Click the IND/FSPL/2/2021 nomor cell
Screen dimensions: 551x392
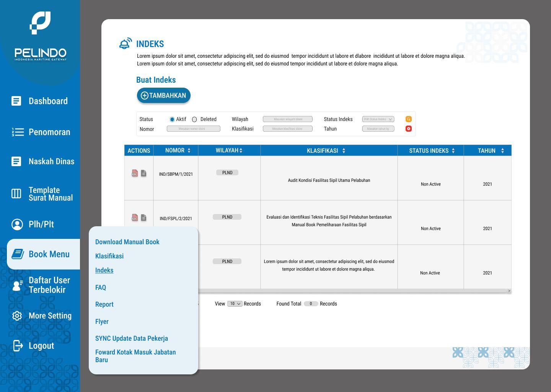tap(176, 219)
